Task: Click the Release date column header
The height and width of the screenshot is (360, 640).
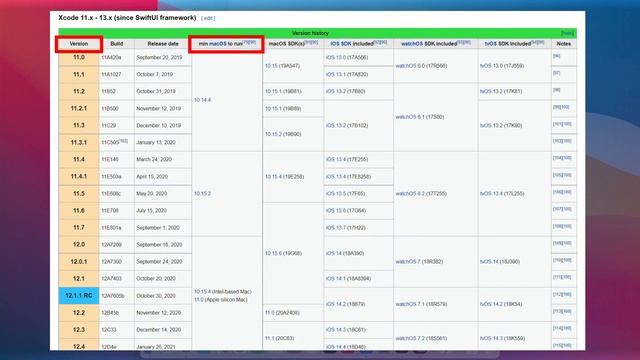Action: click(x=163, y=44)
